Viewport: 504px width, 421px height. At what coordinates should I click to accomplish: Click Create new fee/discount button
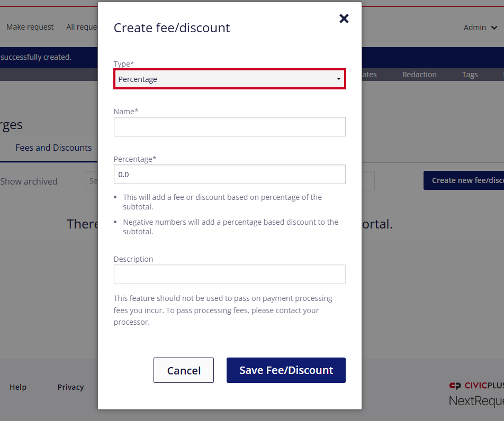click(x=464, y=180)
